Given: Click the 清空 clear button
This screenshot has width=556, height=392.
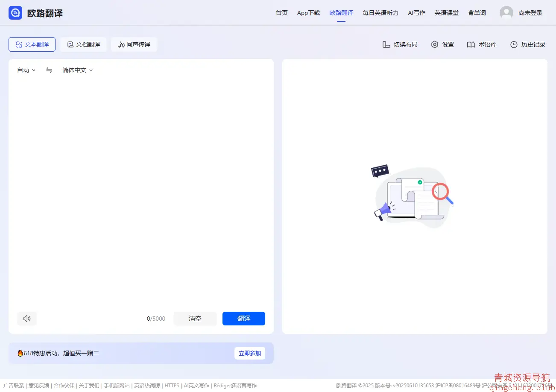Looking at the screenshot, I should tap(195, 318).
